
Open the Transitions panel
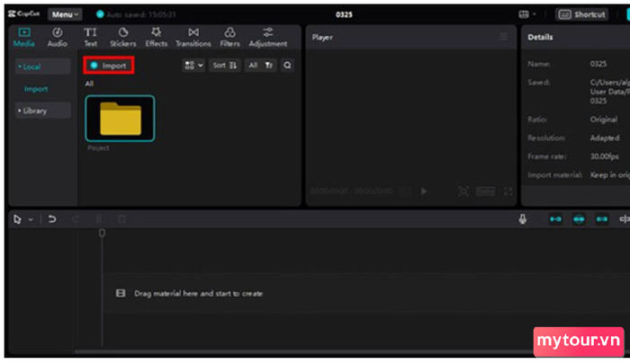pyautogui.click(x=193, y=37)
